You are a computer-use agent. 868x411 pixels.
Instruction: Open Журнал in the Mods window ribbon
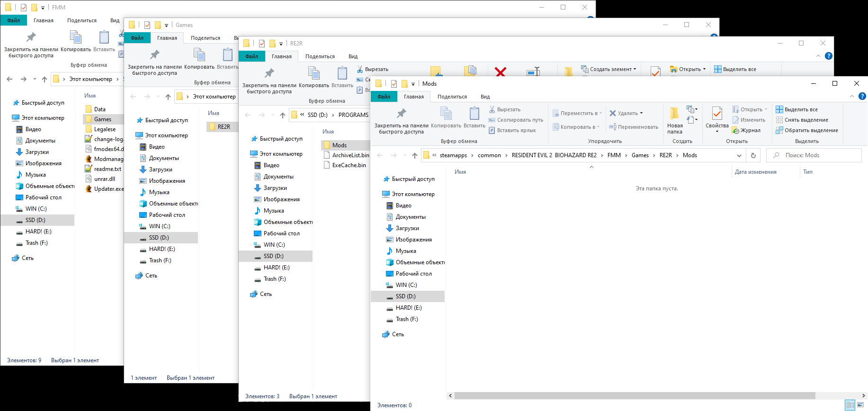[746, 130]
